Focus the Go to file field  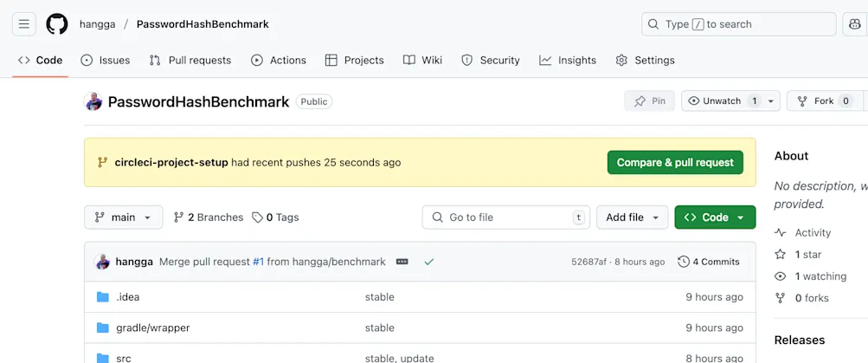[506, 217]
